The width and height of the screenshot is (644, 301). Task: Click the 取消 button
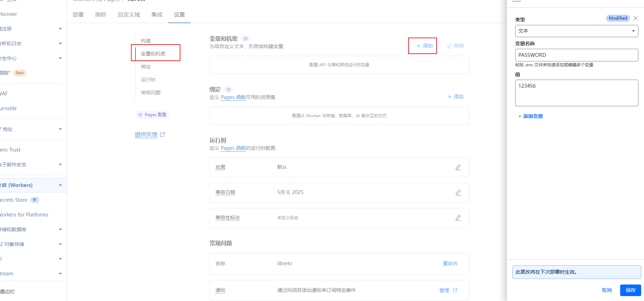point(607,290)
